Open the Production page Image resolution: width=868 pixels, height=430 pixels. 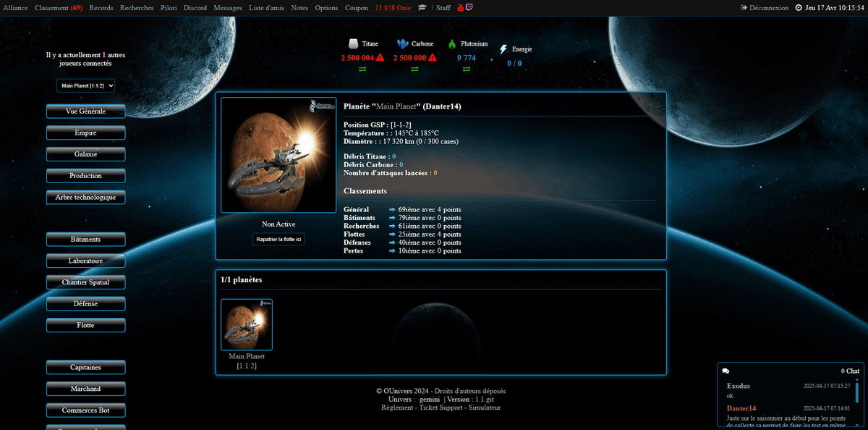pos(86,176)
